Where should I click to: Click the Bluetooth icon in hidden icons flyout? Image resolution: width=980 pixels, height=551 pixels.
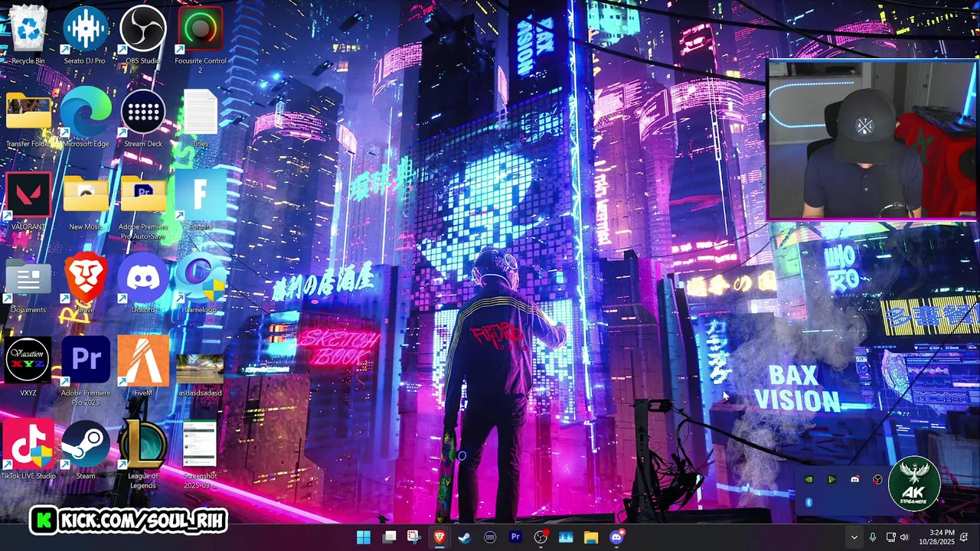(x=808, y=503)
